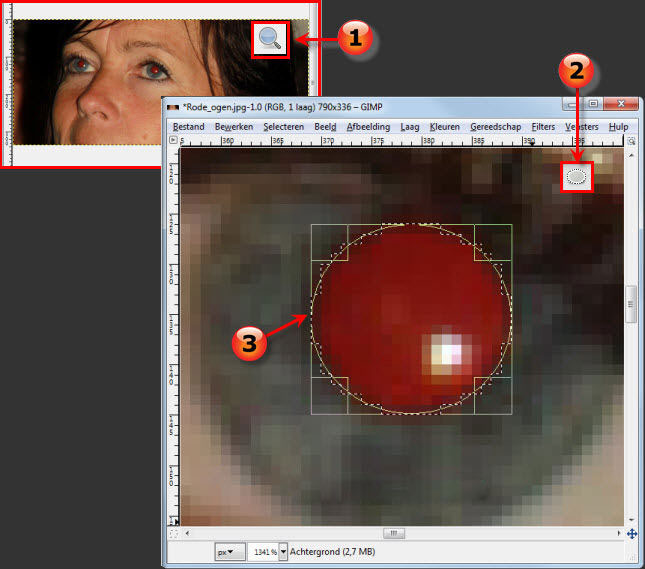Viewport: 645px width, 569px height.
Task: Open the Hulp menu
Action: point(618,127)
